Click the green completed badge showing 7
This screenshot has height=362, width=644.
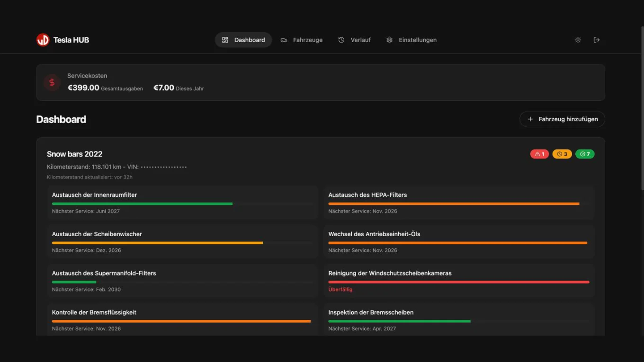[585, 154]
